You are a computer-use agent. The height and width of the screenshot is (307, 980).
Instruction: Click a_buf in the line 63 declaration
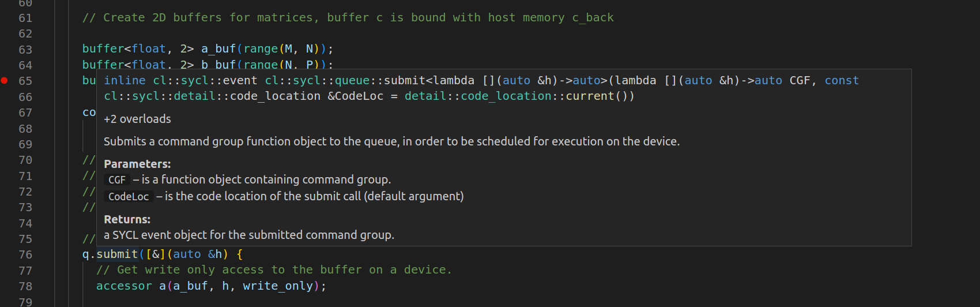click(x=218, y=49)
